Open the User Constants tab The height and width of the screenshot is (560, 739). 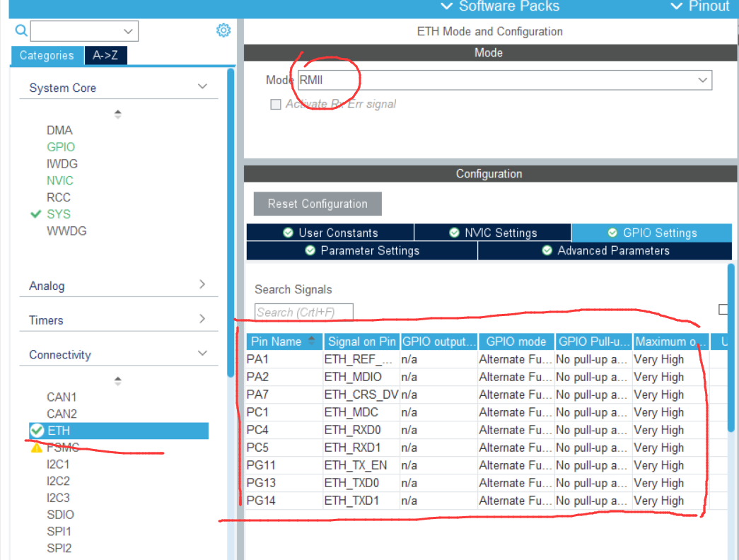[330, 233]
